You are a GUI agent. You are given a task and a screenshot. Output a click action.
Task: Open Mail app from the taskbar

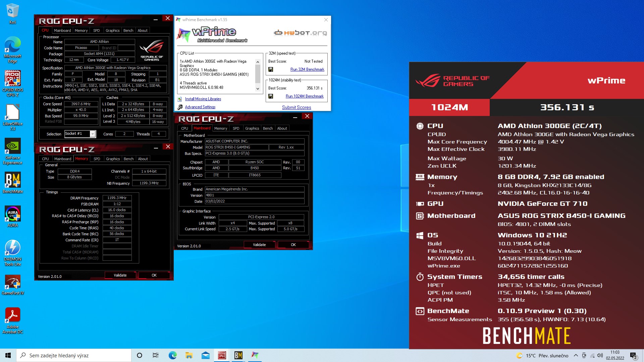click(x=205, y=355)
